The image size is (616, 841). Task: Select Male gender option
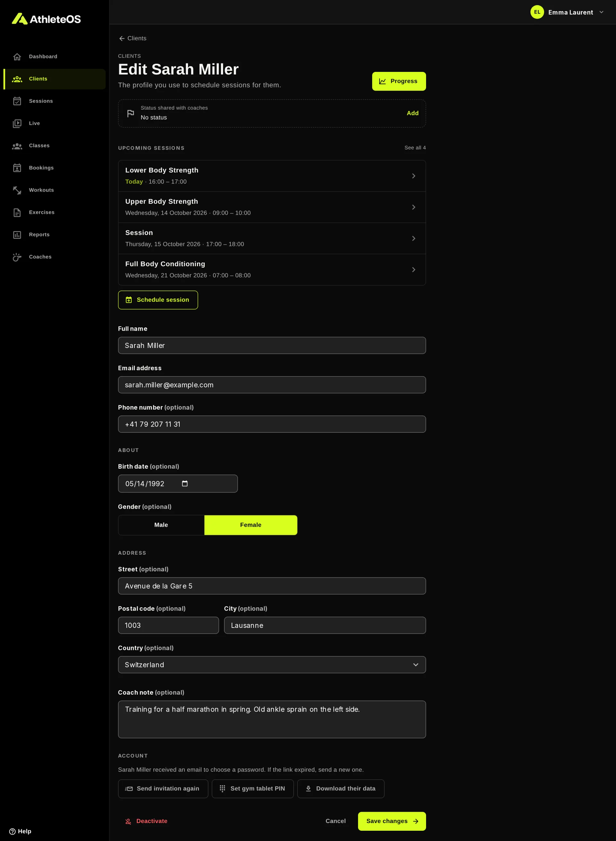[x=161, y=525]
